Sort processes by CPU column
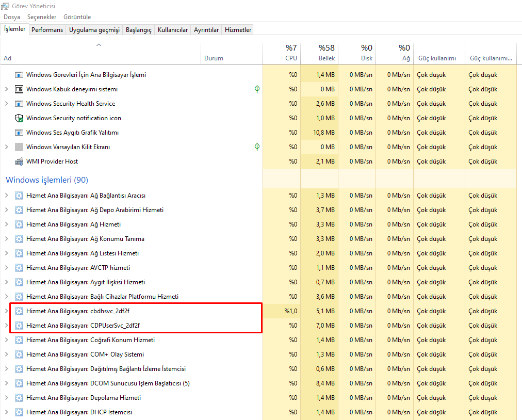The image size is (522, 420). click(x=282, y=53)
